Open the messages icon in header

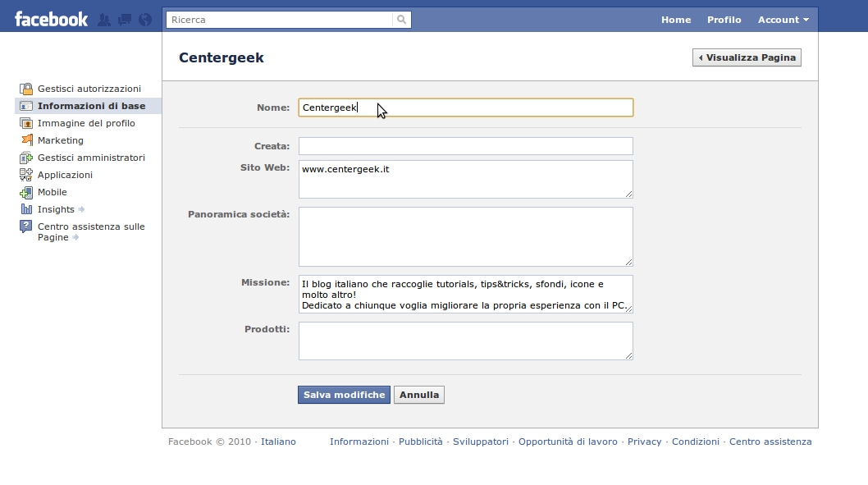(125, 20)
